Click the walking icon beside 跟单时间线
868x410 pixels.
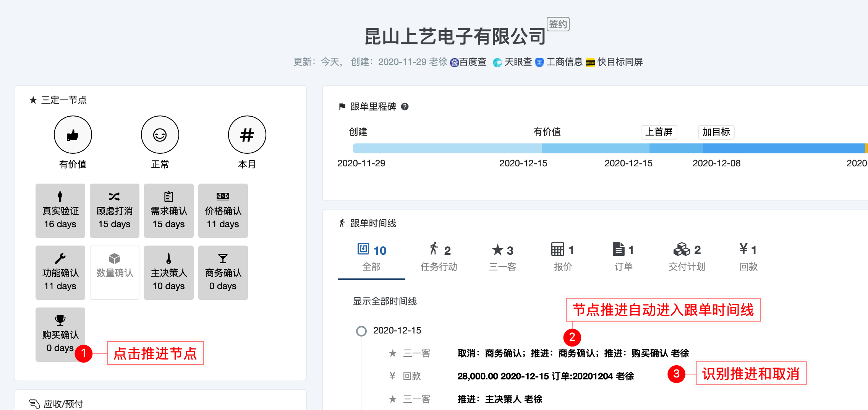[x=342, y=223]
